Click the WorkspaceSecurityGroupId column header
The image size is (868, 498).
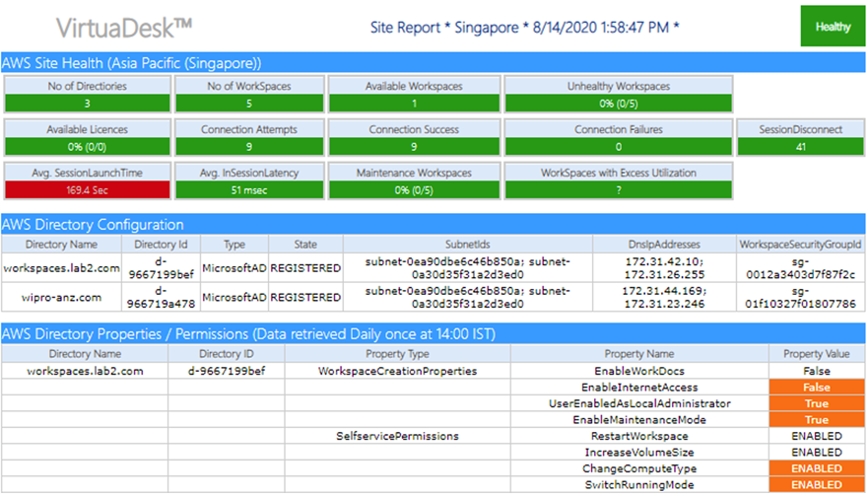(800, 244)
